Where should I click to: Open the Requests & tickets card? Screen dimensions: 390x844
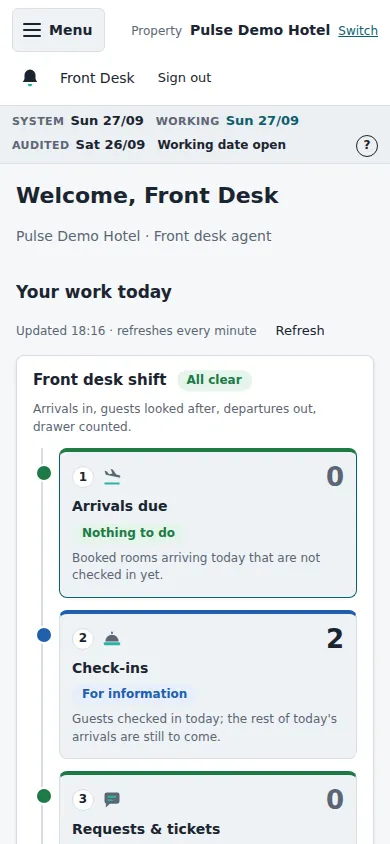(208, 808)
